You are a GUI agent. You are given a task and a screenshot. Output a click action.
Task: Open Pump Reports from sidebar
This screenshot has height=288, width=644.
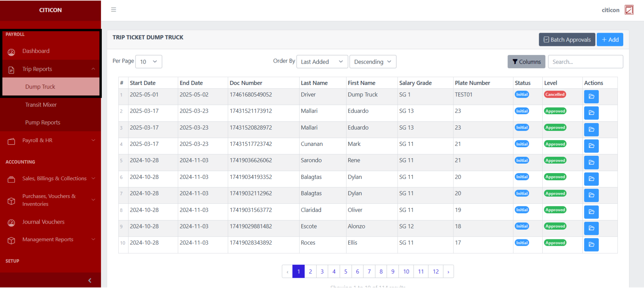(x=43, y=122)
